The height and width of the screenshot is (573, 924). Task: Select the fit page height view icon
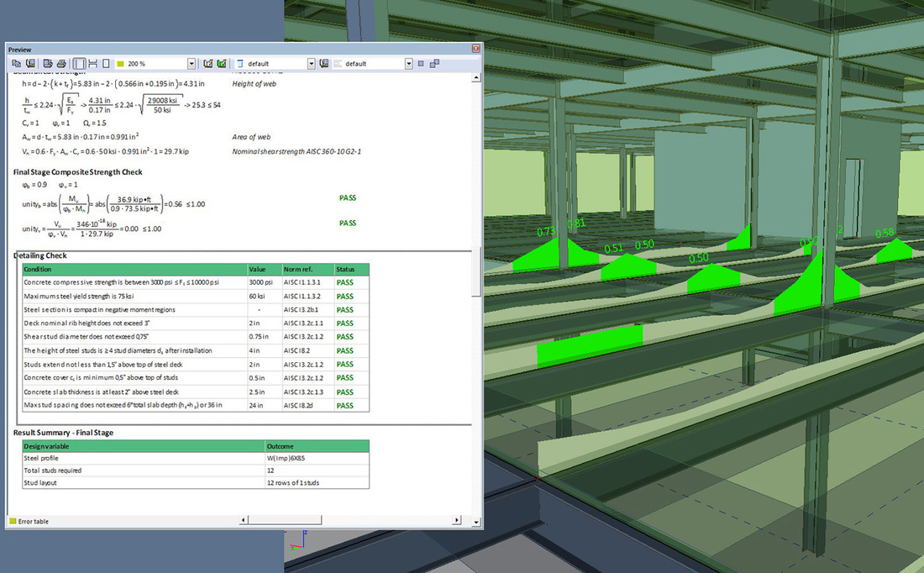pos(93,64)
